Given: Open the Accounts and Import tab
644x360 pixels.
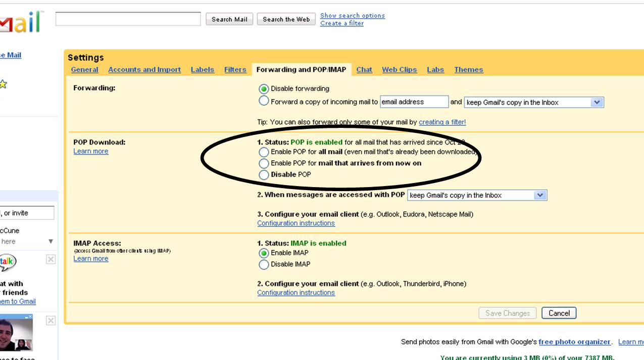Looking at the screenshot, I should click(x=144, y=70).
